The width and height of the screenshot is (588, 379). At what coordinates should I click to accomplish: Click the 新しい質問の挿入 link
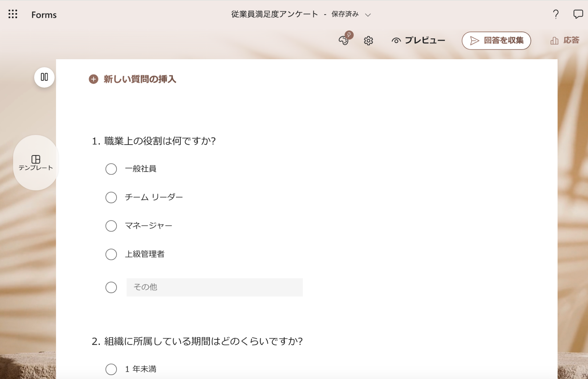(139, 79)
